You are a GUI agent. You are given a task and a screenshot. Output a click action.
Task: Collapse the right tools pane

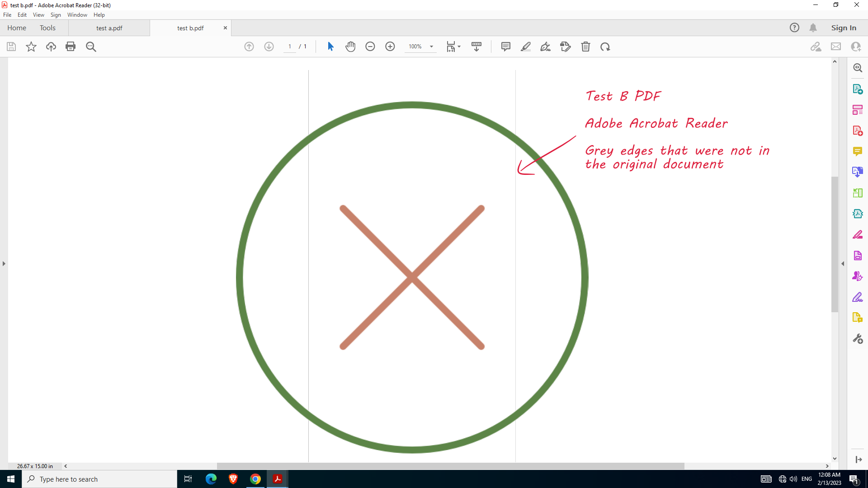843,263
